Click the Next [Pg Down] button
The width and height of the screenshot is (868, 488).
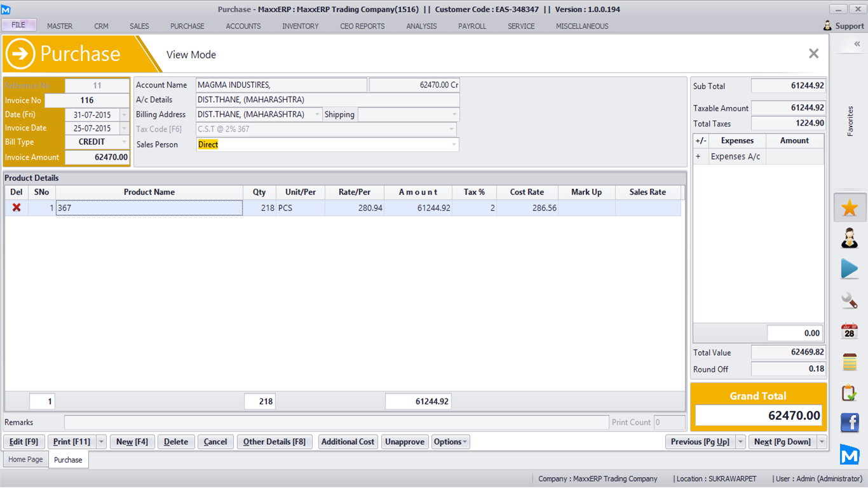(x=782, y=442)
